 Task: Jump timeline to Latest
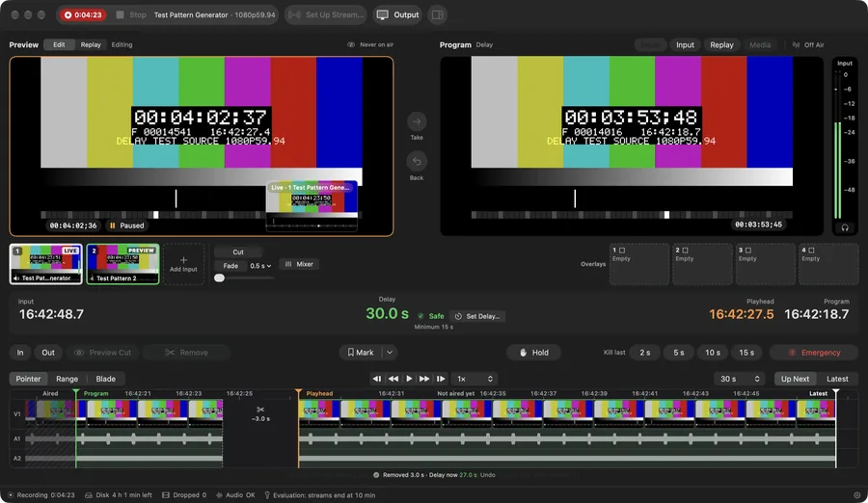pos(837,379)
